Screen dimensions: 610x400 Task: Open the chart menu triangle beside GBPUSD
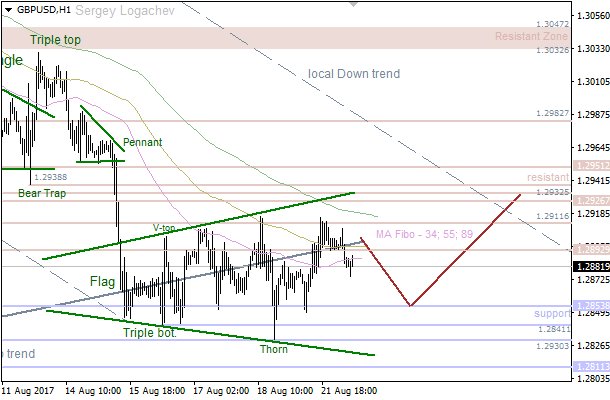(x=8, y=9)
